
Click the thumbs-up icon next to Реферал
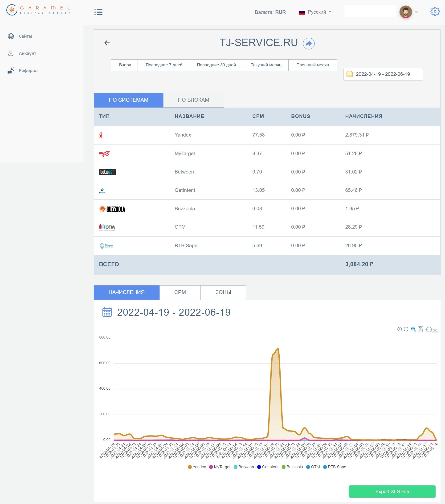click(x=11, y=71)
